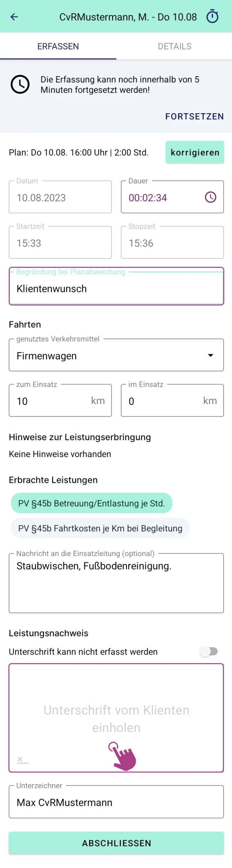Click the 'zum Einsatz' km field
Image resolution: width=232 pixels, height=868 pixels.
[x=51, y=401]
